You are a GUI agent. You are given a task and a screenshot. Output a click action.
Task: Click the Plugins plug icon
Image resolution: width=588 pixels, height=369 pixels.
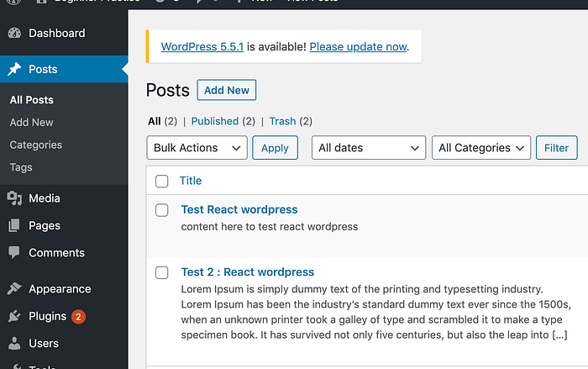coord(14,316)
